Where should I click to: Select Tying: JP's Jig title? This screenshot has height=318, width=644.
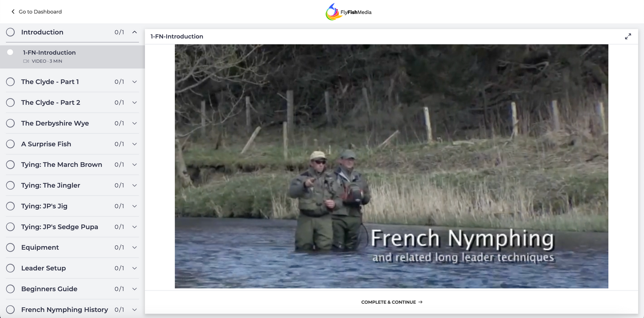45,206
